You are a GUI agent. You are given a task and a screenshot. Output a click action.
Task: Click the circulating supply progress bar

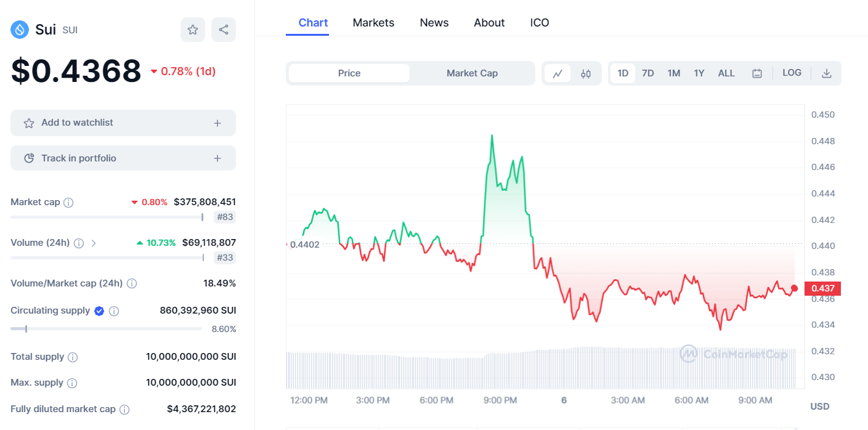point(106,329)
